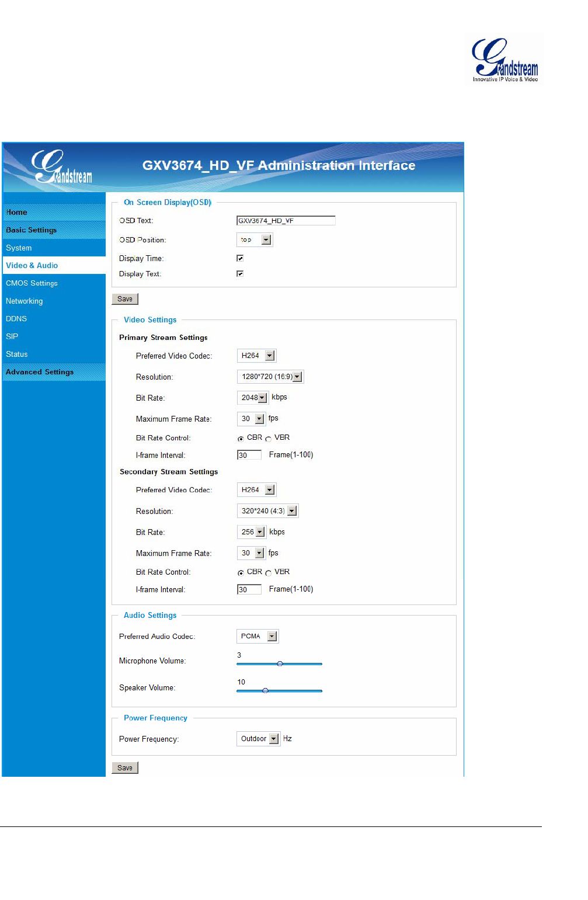
Task: Open the primary stream Preferred Video Codec dropdown
Action: tap(256, 356)
